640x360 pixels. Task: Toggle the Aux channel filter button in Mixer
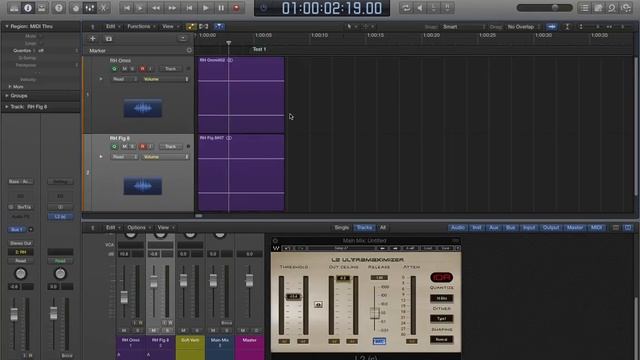pos(494,228)
